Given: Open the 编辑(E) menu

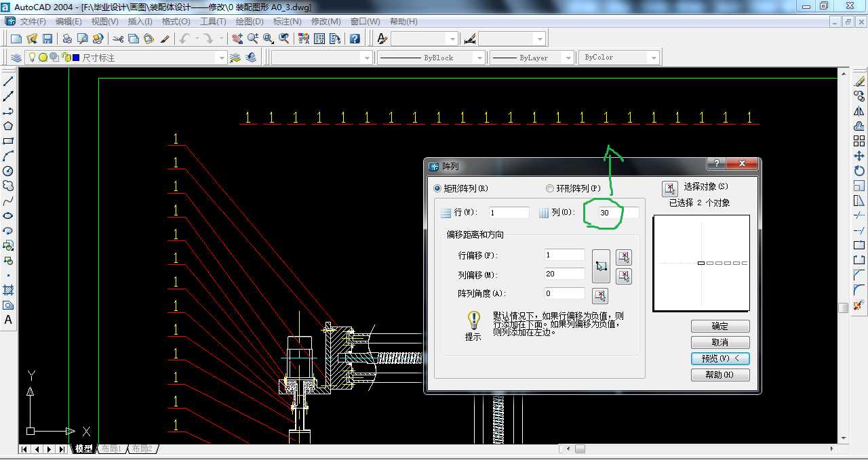Looking at the screenshot, I should (x=68, y=22).
